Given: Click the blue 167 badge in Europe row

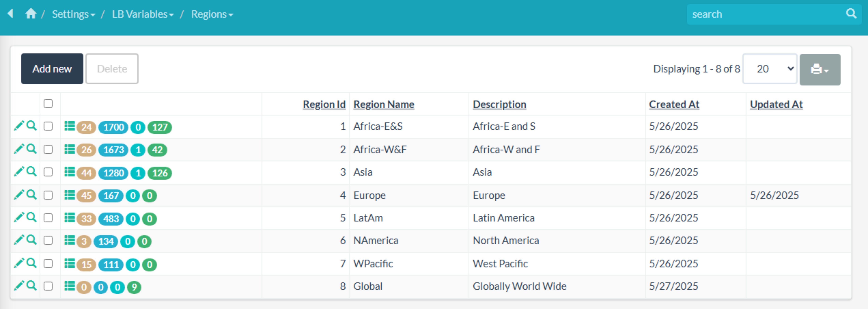Looking at the screenshot, I should pyautogui.click(x=110, y=196).
